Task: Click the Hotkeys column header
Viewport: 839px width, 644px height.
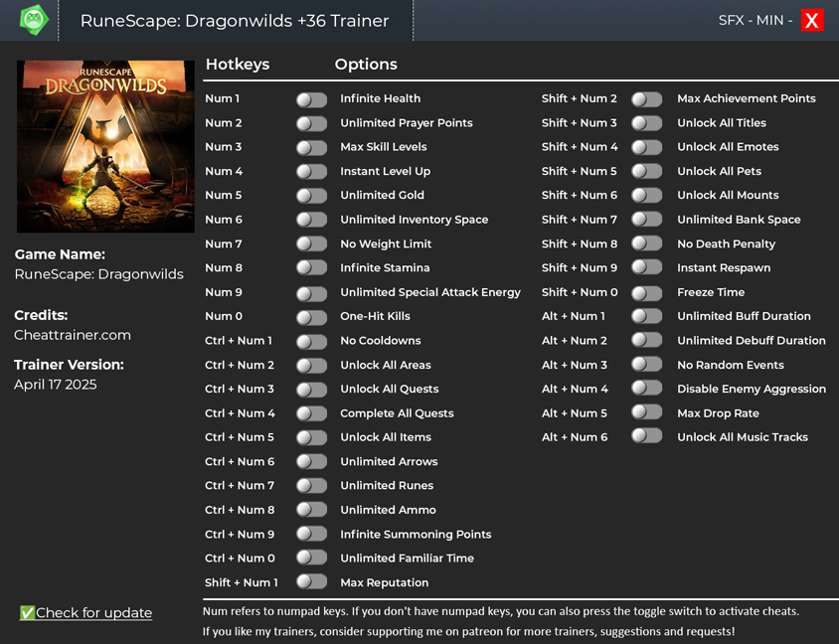Action: (238, 65)
